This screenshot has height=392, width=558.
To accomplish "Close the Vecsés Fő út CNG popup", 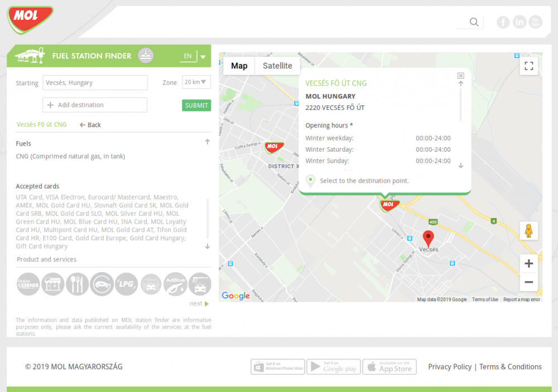I will point(460,76).
